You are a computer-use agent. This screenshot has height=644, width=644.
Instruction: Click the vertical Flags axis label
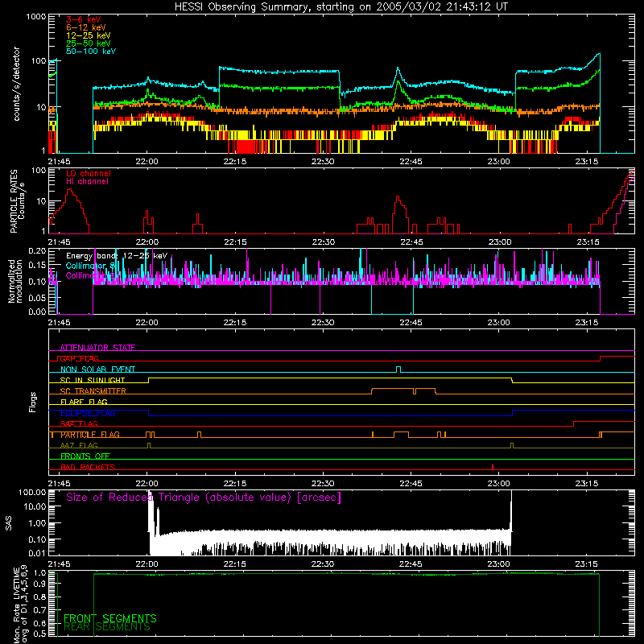pos(33,402)
